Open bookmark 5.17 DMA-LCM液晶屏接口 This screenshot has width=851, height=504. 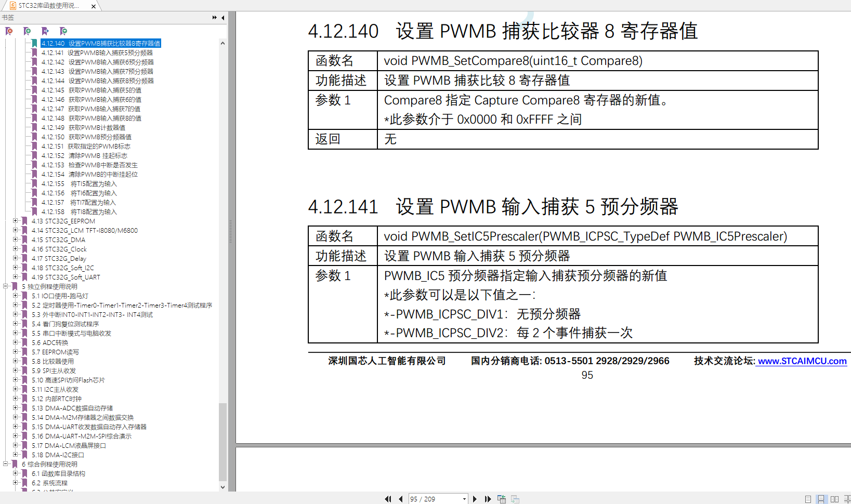pos(69,445)
